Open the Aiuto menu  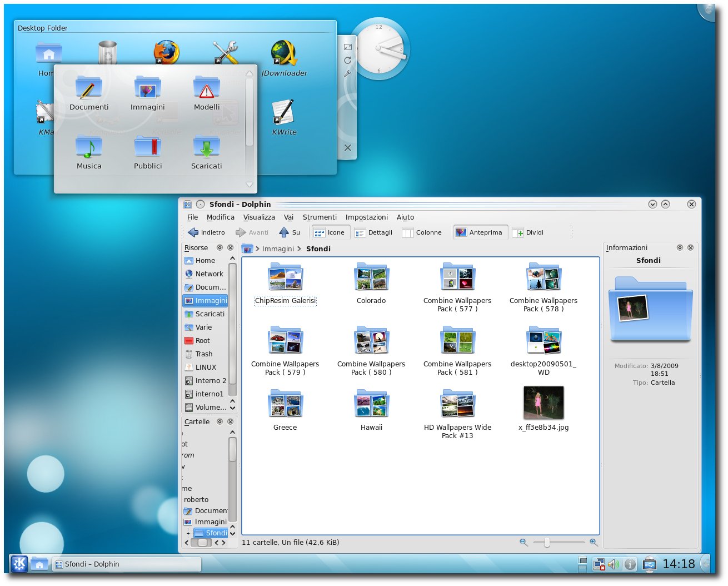(x=405, y=217)
